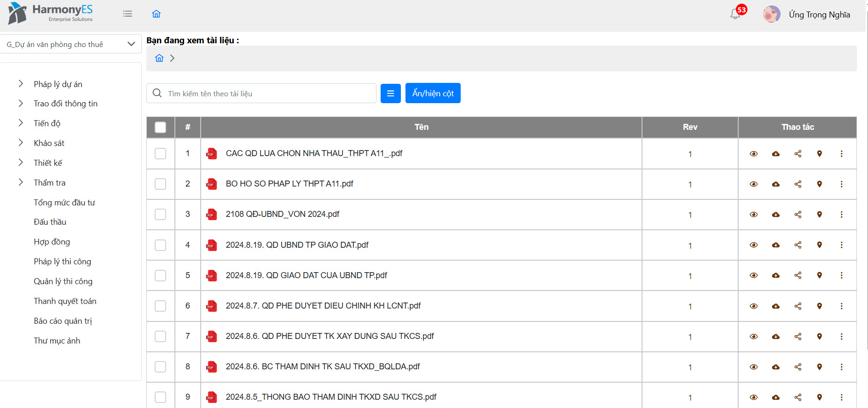Click the notification bell icon
The height and width of the screenshot is (408, 868).
click(x=735, y=14)
